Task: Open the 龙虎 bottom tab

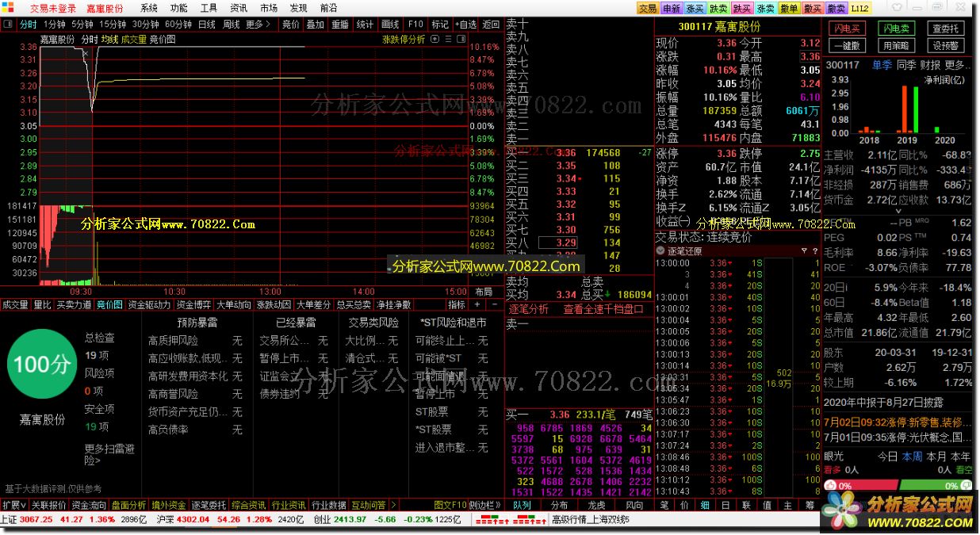Action: point(596,505)
